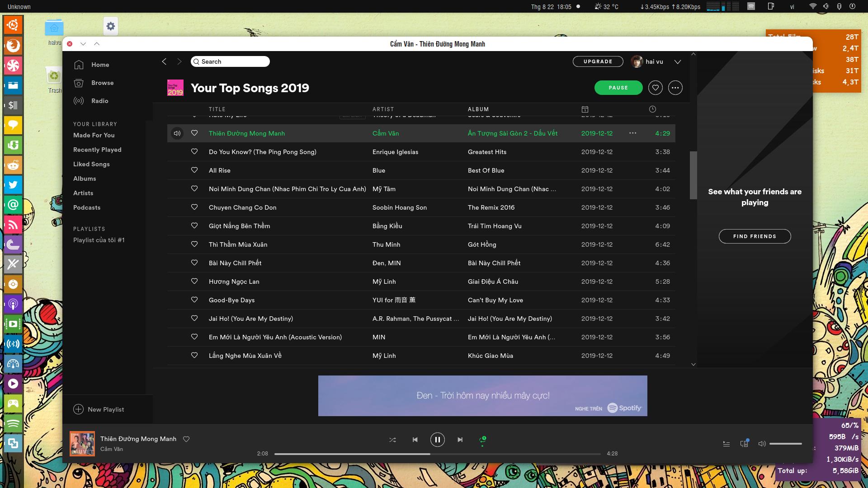Image resolution: width=868 pixels, height=488 pixels.
Task: Like the song All Rise
Action: tap(194, 170)
